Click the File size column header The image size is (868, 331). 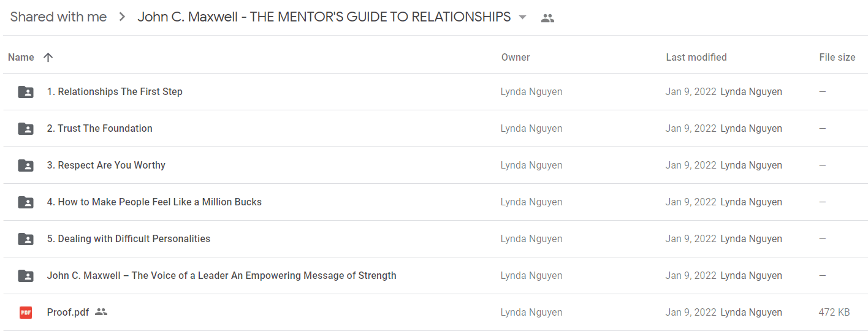tap(837, 57)
